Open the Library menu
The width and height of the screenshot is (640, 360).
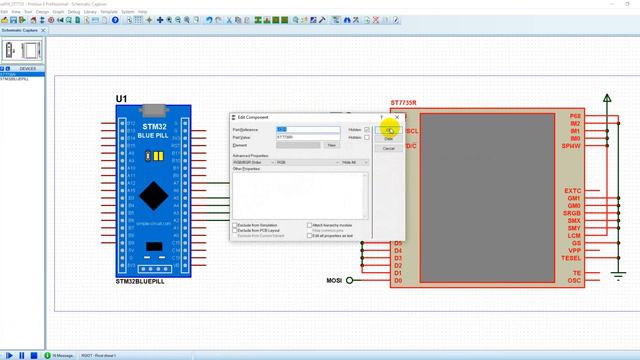[90, 12]
